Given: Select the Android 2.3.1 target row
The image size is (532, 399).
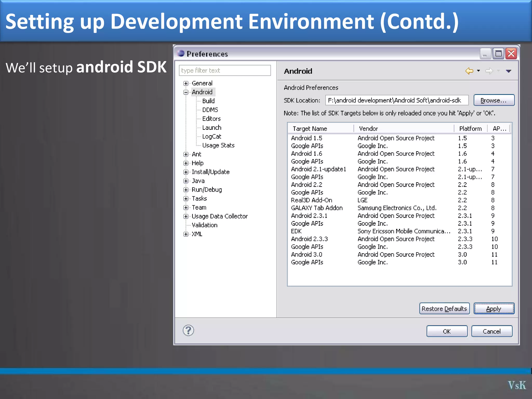Looking at the screenshot, I should tap(400, 216).
